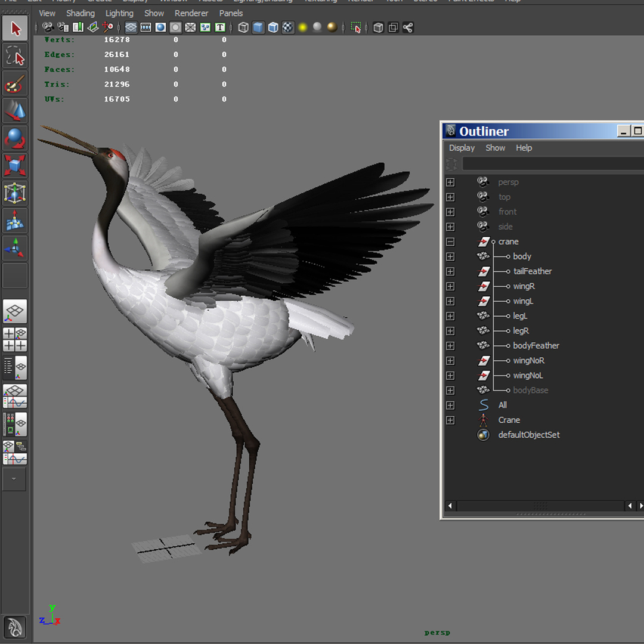Pick the Move tool with cone icon
644x644 pixels.
15,110
